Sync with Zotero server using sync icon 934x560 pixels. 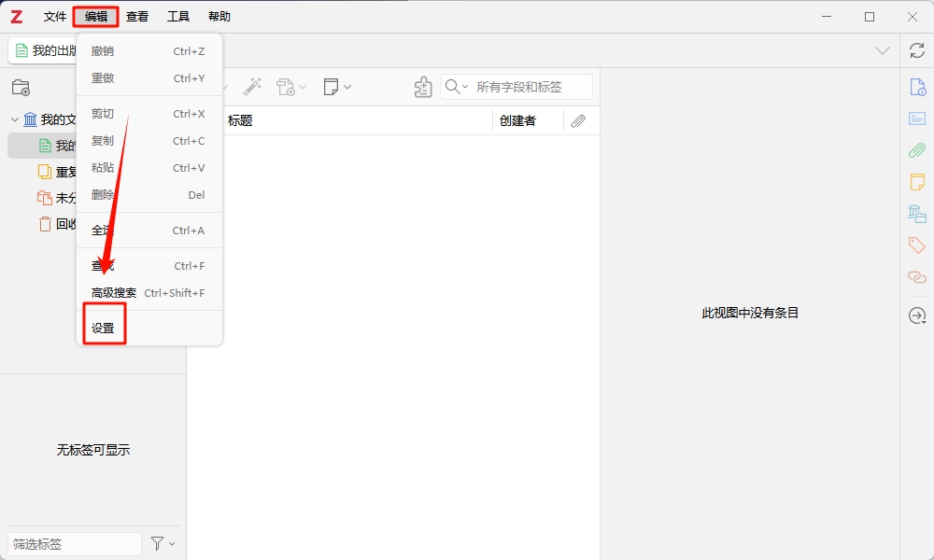click(916, 51)
